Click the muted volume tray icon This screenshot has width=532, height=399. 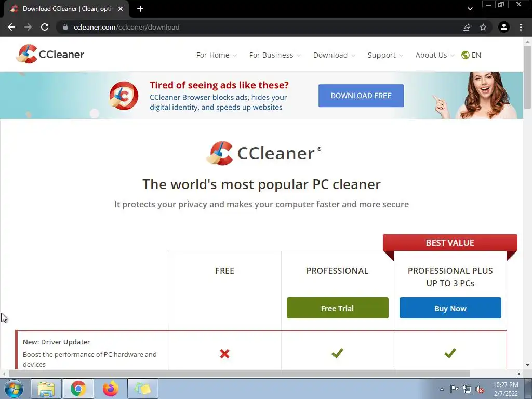coord(480,390)
